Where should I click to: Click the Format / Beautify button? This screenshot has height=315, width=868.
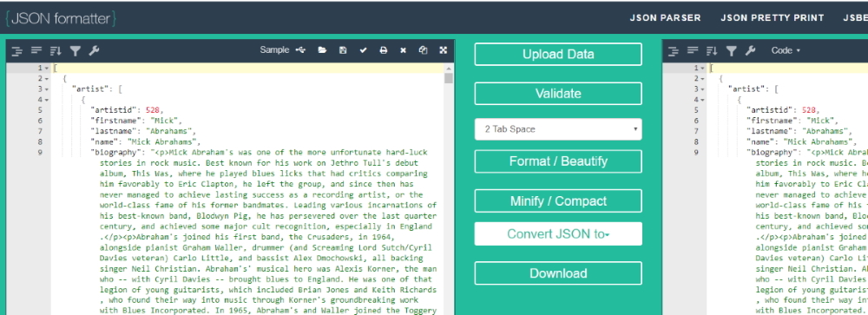(558, 161)
